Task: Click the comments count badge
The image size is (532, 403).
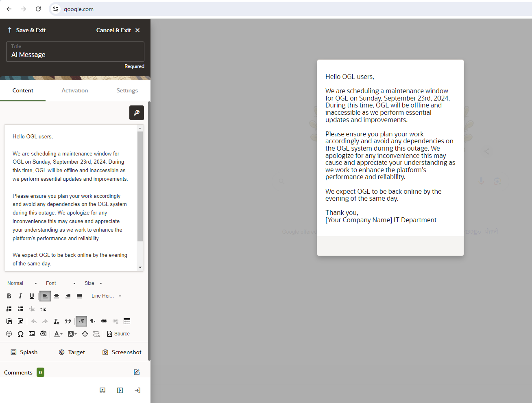Action: [x=40, y=372]
